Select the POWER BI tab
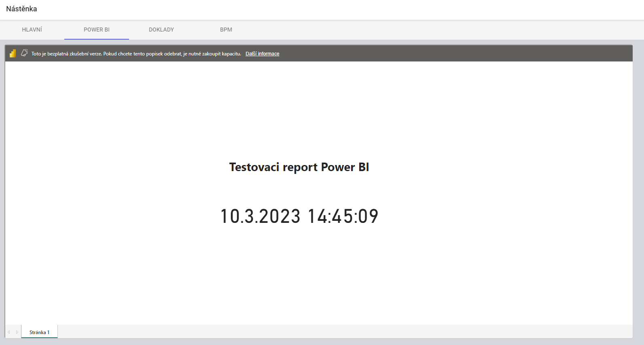Screen dimensions: 644x345 (x=97, y=30)
